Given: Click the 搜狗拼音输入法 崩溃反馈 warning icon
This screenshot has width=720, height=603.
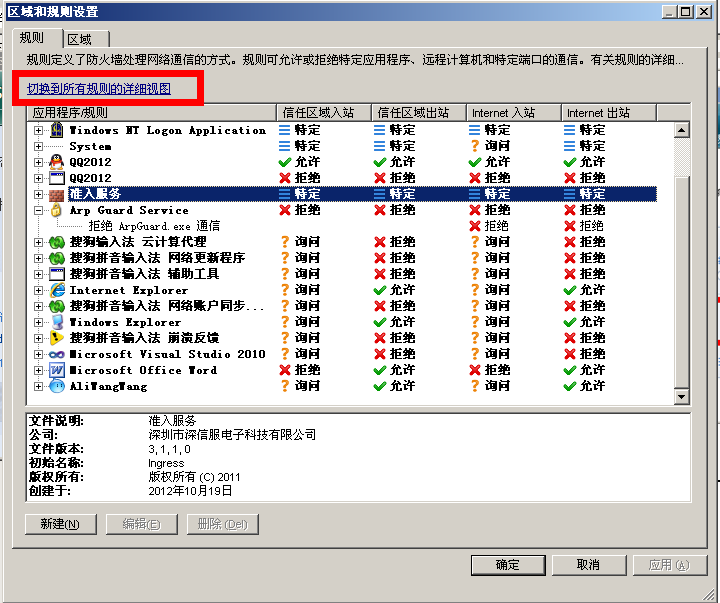Looking at the screenshot, I should click(x=56, y=338).
